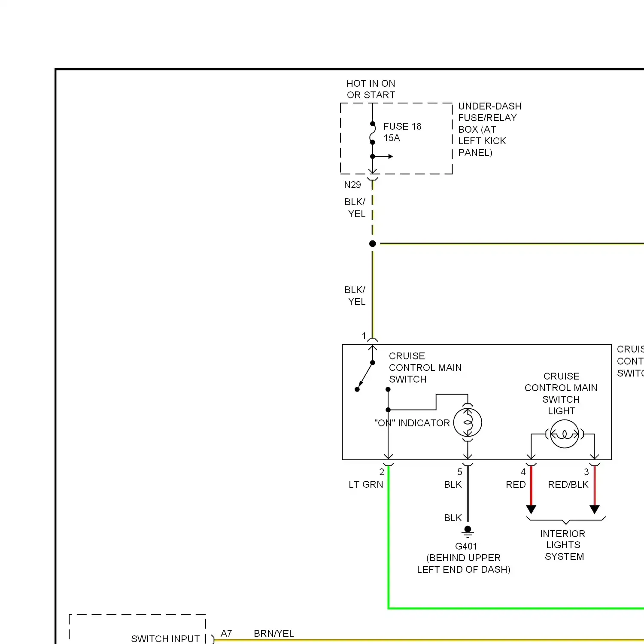The image size is (644, 644).
Task: Click the light green wire running from pin 2
Action: coord(388,537)
